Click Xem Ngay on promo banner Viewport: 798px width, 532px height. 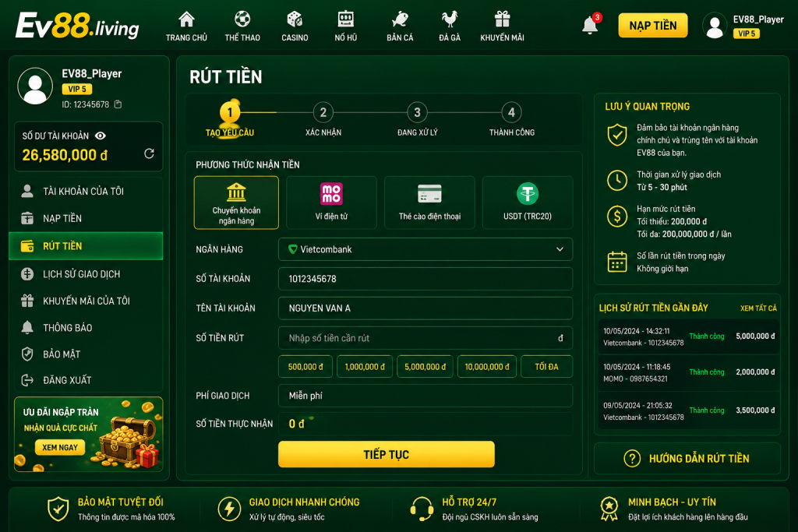60,448
